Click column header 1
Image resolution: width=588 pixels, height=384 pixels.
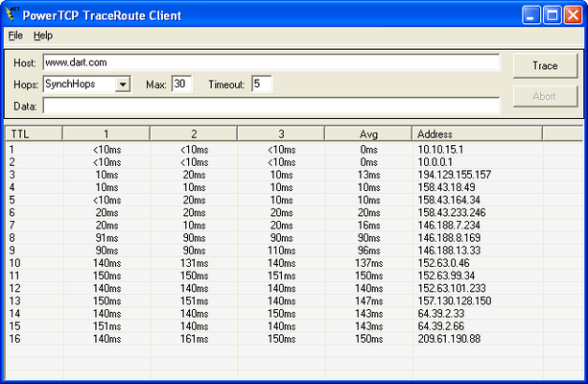click(x=106, y=134)
